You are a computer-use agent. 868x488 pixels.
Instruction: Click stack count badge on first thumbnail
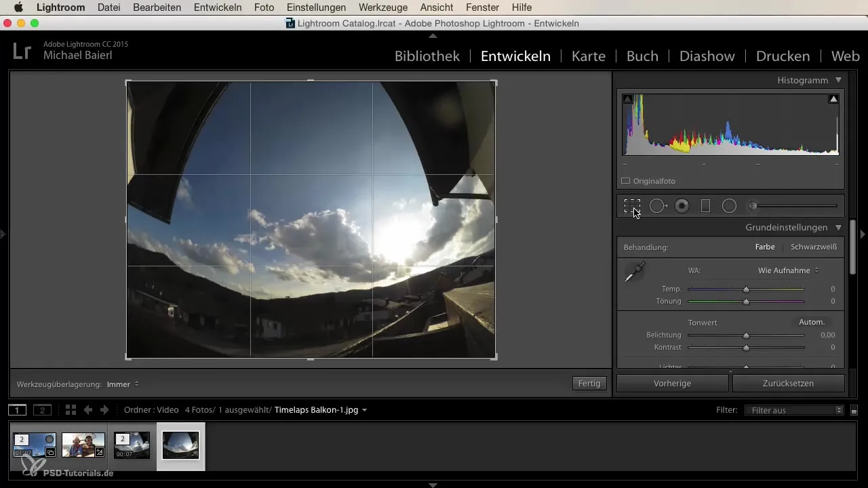coord(22,439)
